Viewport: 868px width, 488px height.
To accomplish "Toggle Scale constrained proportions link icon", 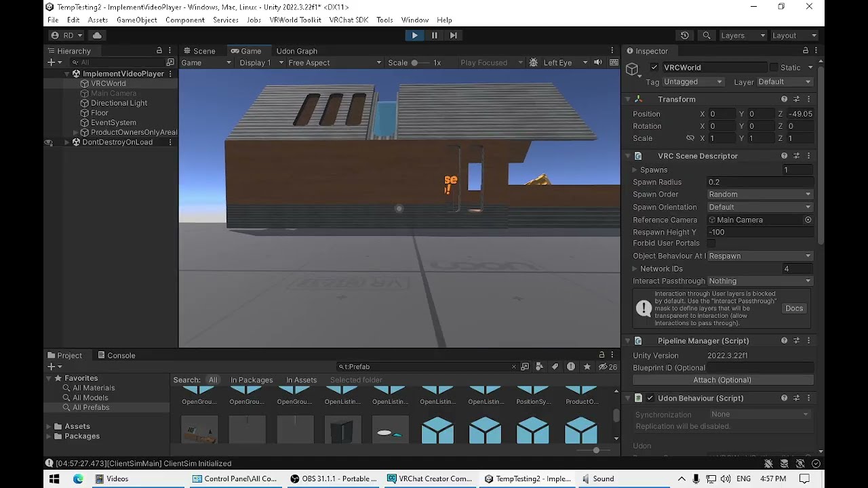I will pyautogui.click(x=690, y=138).
